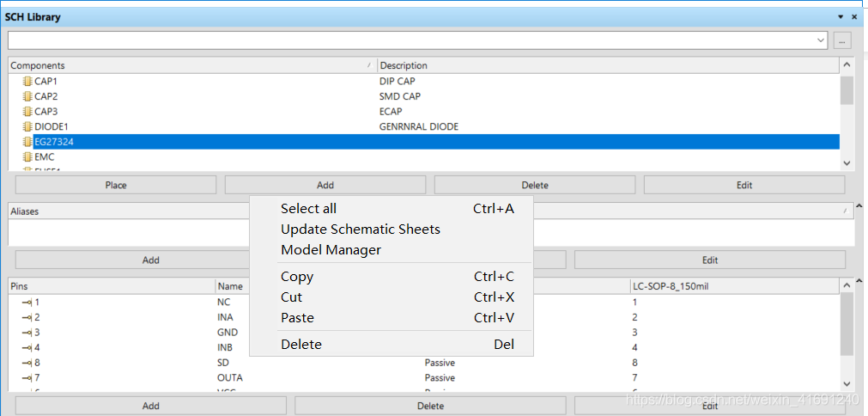Click the pin 8 SD icon
Screen dimensions: 868x416
(x=26, y=363)
